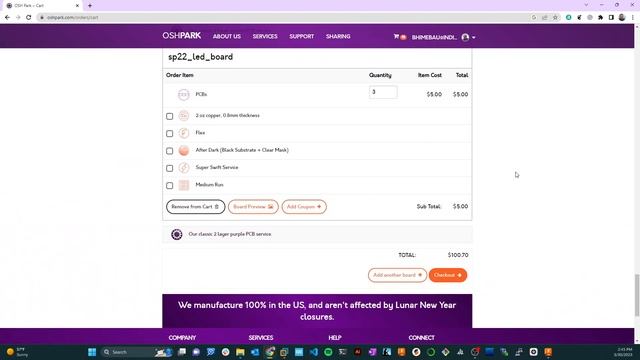Go back in browser history
The height and width of the screenshot is (360, 640).
[7, 18]
